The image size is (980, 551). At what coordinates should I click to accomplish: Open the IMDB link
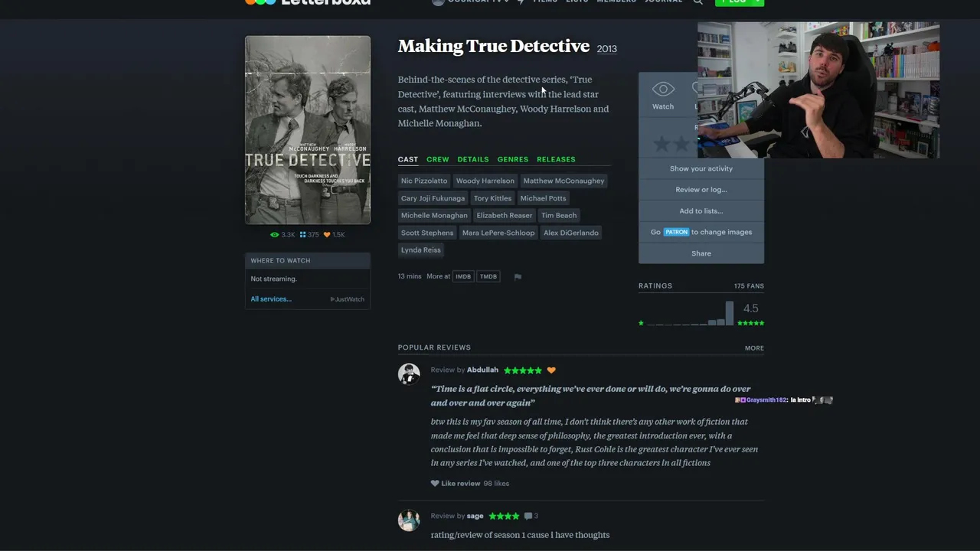coord(463,276)
